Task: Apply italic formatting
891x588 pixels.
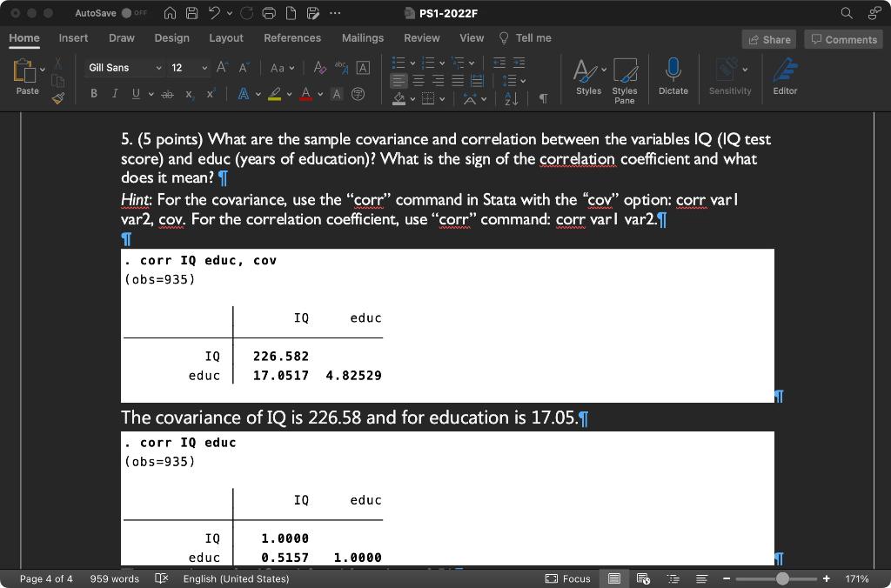Action: click(x=114, y=93)
